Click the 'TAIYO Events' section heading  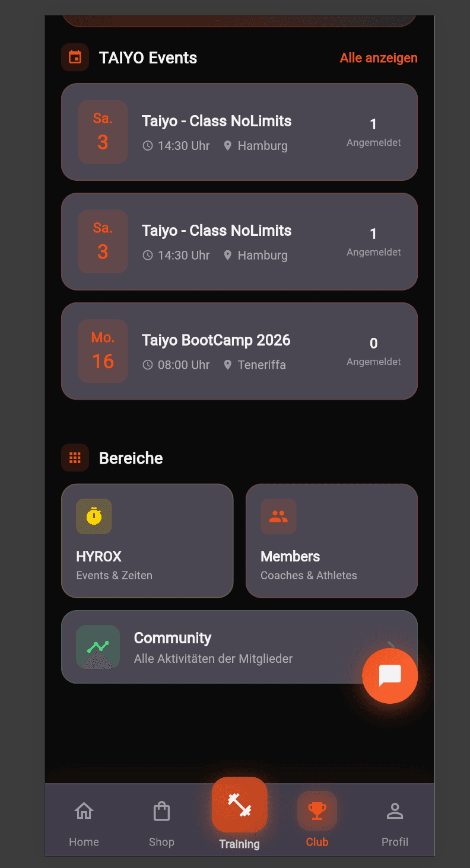[148, 58]
